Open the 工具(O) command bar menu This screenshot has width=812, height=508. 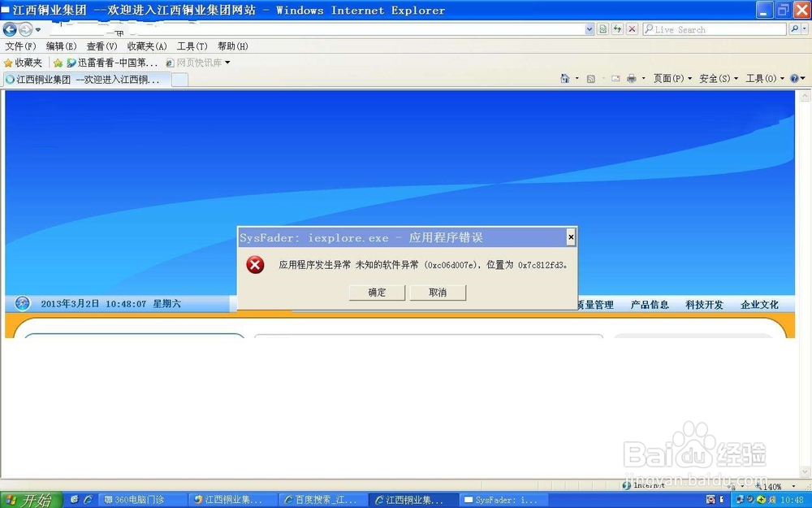[x=764, y=79]
